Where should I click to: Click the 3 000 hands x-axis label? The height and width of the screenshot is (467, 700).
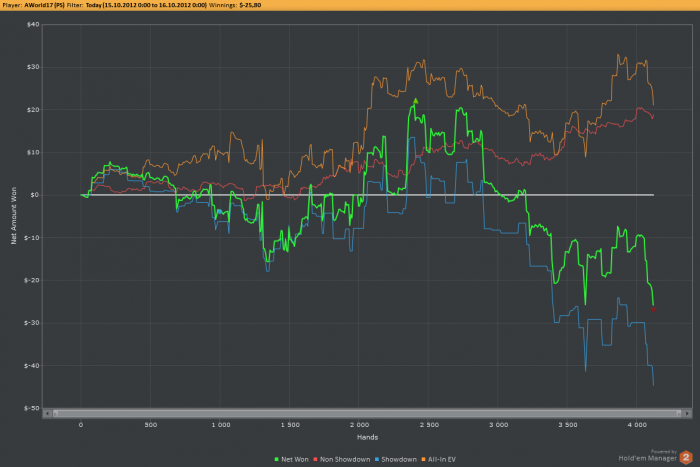pyautogui.click(x=498, y=425)
